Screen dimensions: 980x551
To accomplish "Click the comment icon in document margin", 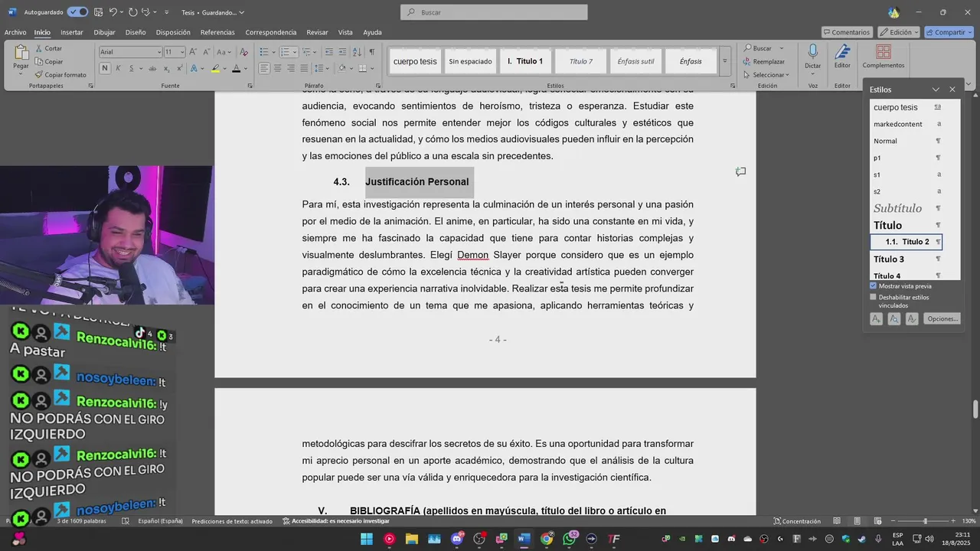I will click(740, 172).
